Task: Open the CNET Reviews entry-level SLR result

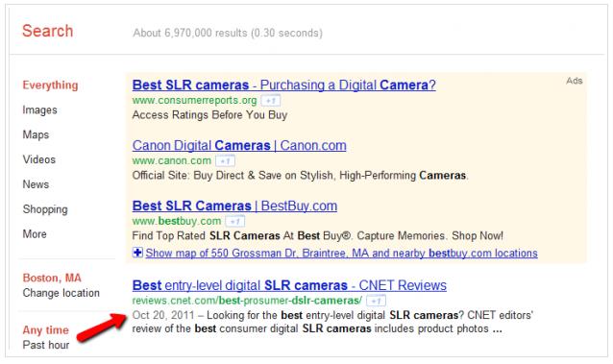Action: pyautogui.click(x=289, y=285)
